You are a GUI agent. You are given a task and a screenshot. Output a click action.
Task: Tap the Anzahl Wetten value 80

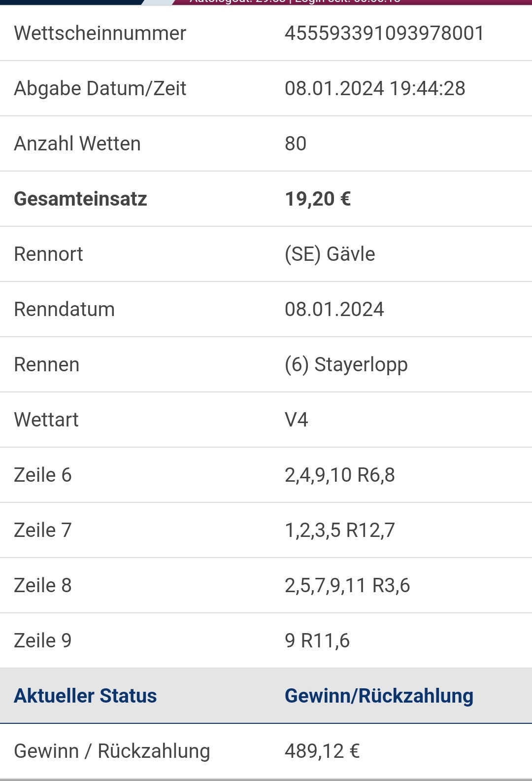click(x=296, y=144)
